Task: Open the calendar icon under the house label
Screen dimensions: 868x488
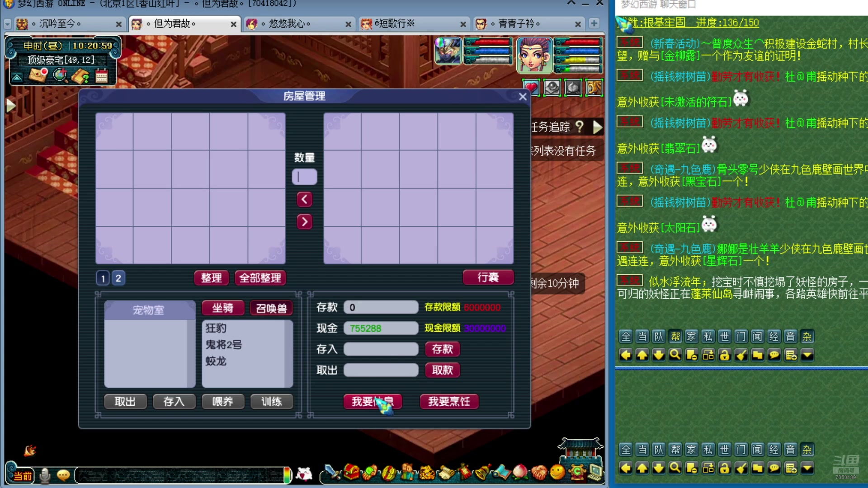Action: (102, 76)
